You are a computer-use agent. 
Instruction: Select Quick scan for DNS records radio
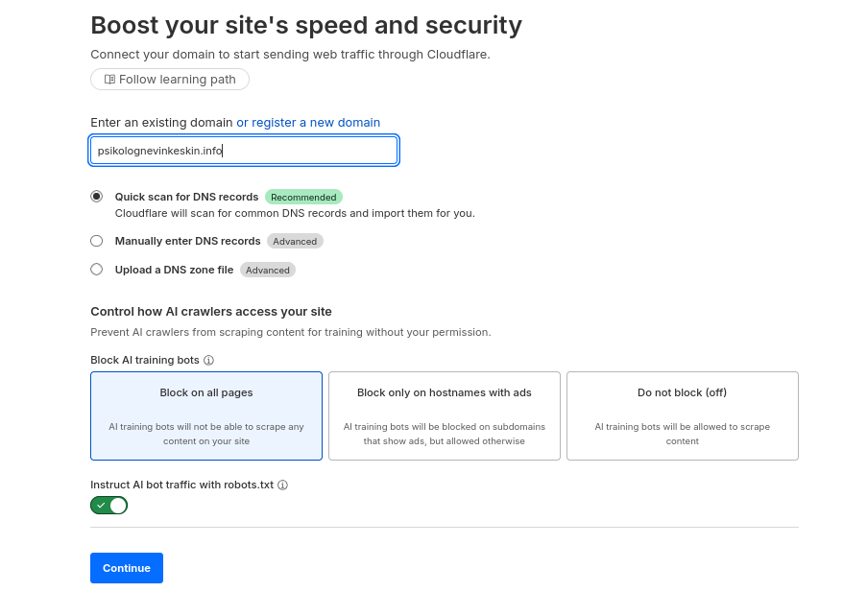pyautogui.click(x=97, y=197)
